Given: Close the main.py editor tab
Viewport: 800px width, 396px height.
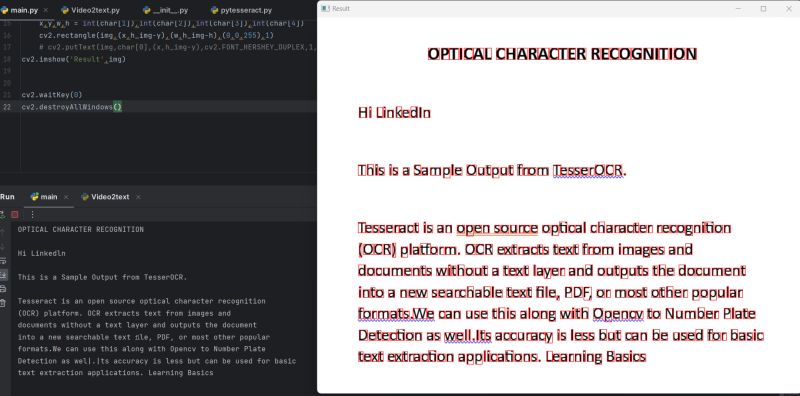Looking at the screenshot, I should (x=45, y=10).
